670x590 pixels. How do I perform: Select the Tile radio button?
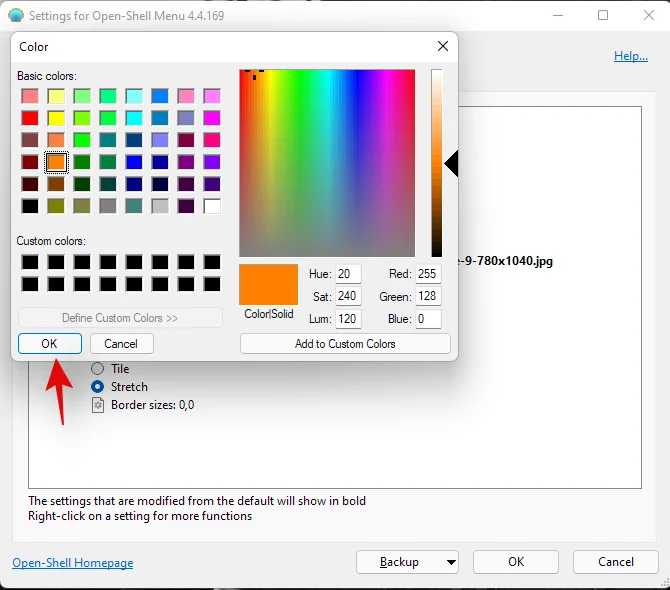click(x=98, y=369)
